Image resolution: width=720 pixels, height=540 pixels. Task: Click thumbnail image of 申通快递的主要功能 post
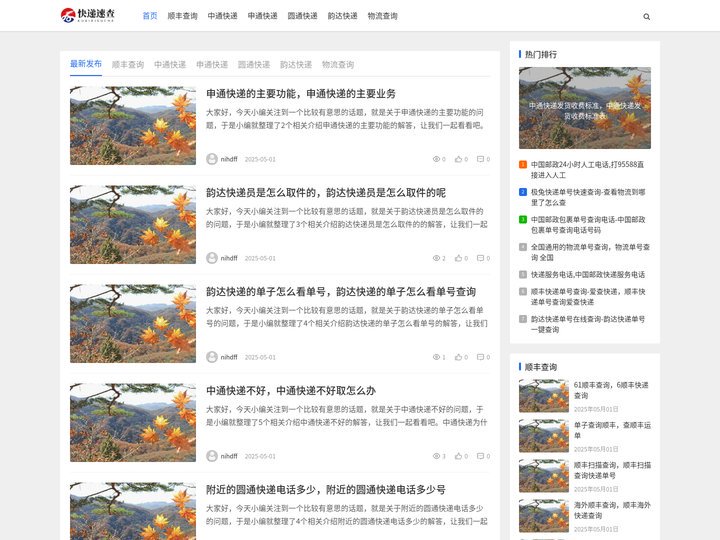(133, 125)
